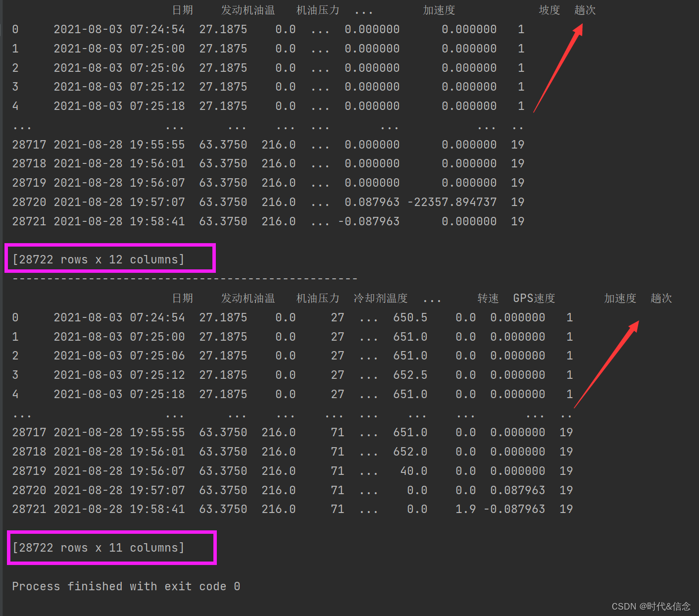Click the 坡度 column header
This screenshot has height=616, width=699.
click(549, 10)
